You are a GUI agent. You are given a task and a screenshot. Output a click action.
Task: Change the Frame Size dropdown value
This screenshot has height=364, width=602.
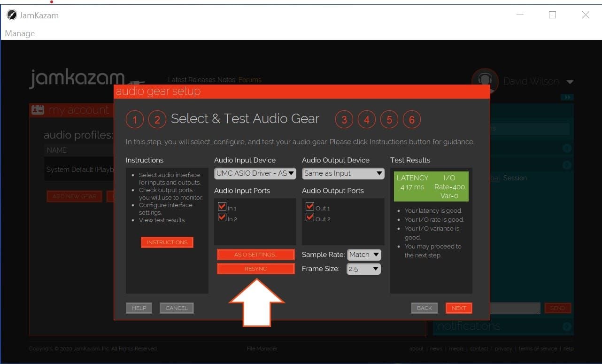pyautogui.click(x=363, y=269)
